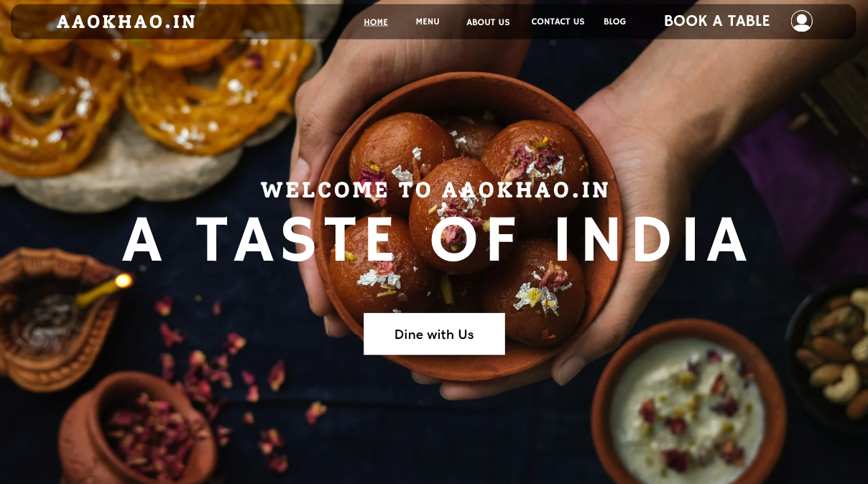Screen dimensions: 868x484
Task: Go to the Home nav link
Action: [x=376, y=22]
